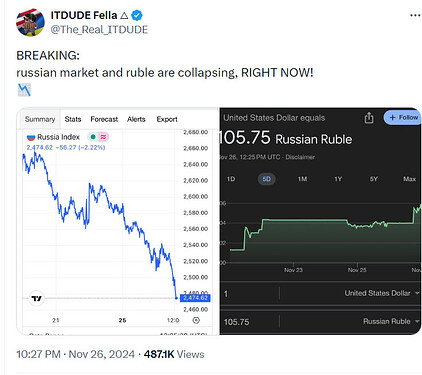Image resolution: width=422 pixels, height=375 pixels.
Task: Open the Russian Ruble currency dropdown
Action: 391,321
